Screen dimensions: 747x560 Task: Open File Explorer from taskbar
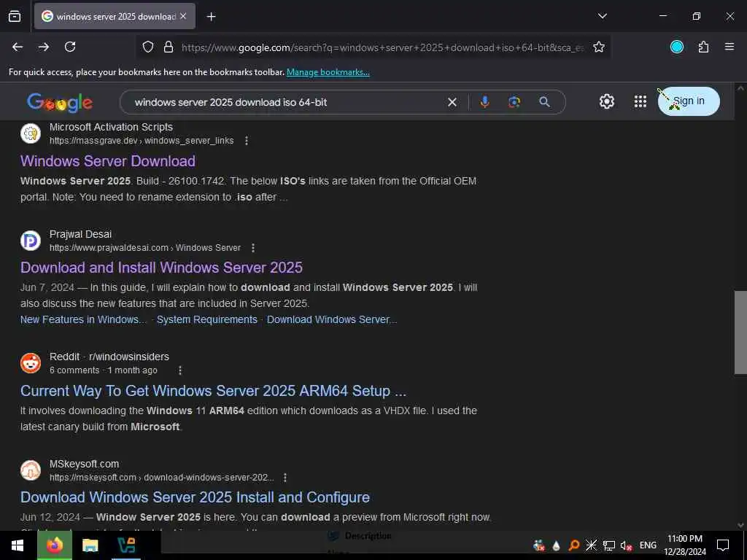(90, 545)
